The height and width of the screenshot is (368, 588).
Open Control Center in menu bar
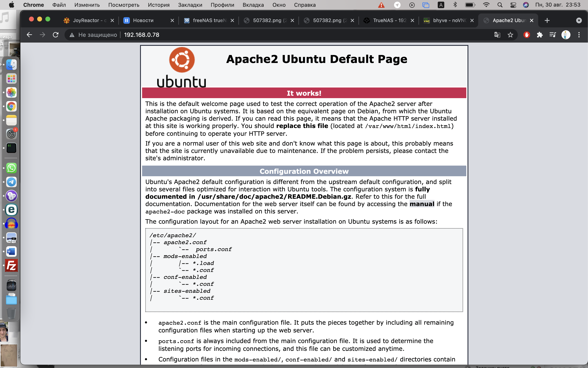point(513,5)
